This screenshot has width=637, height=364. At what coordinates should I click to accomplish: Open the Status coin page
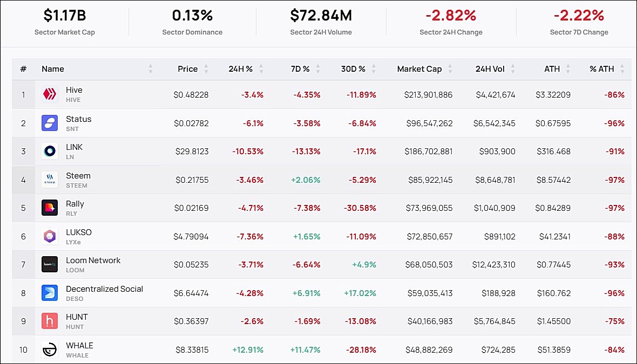[x=78, y=119]
